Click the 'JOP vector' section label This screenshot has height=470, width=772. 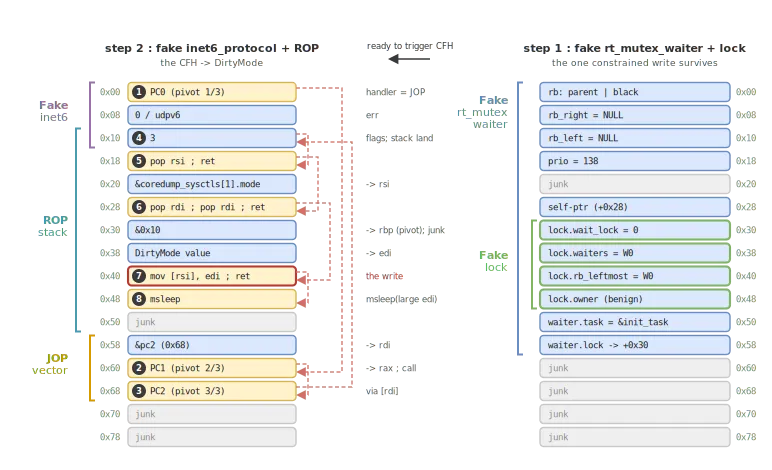[50, 364]
